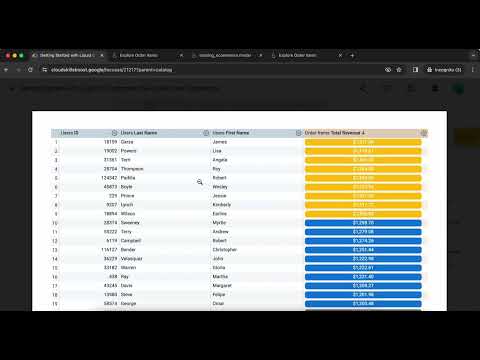Close the ecommerce.model tab
The width and height of the screenshot is (480, 360).
261,55
